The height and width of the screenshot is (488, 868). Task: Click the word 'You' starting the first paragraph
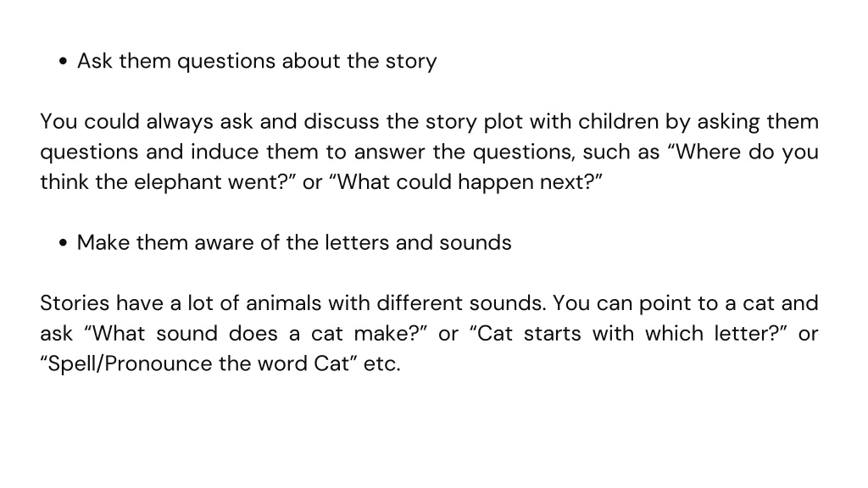58,122
